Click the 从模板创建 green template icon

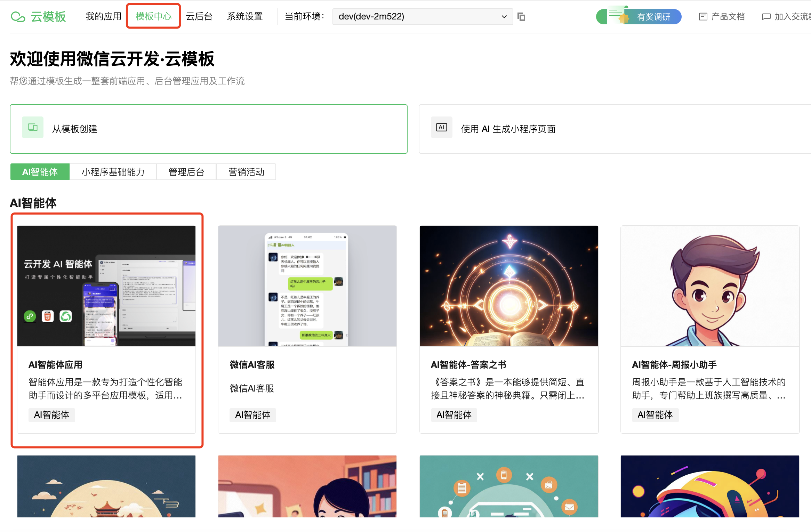[x=33, y=128]
